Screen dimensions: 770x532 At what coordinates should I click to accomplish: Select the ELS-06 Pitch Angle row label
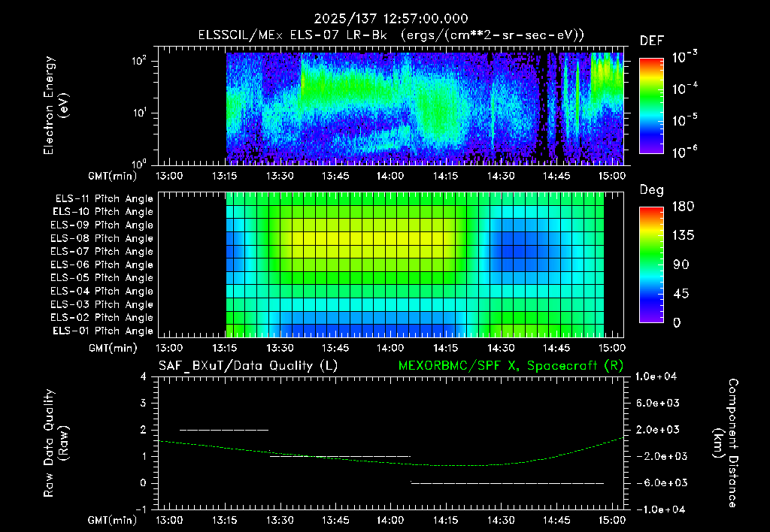[x=102, y=265]
